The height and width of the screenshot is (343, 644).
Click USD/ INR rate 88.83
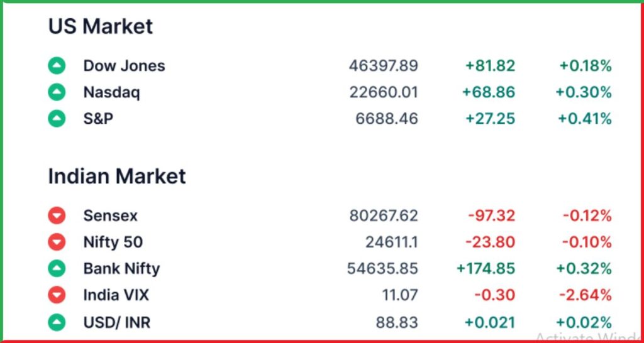click(396, 323)
